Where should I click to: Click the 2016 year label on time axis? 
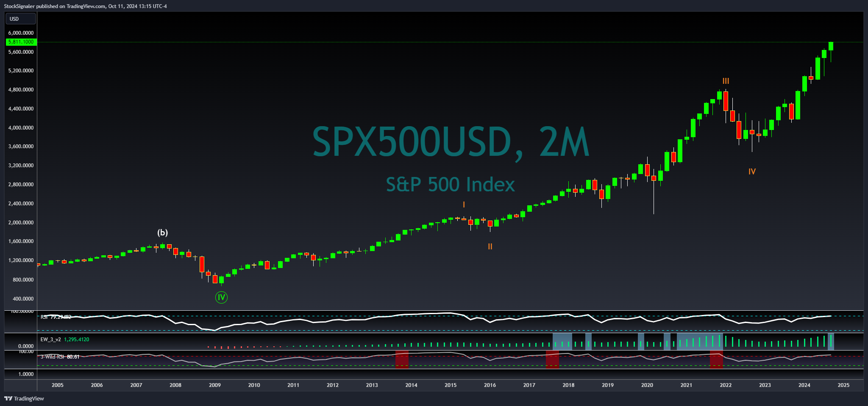point(490,385)
